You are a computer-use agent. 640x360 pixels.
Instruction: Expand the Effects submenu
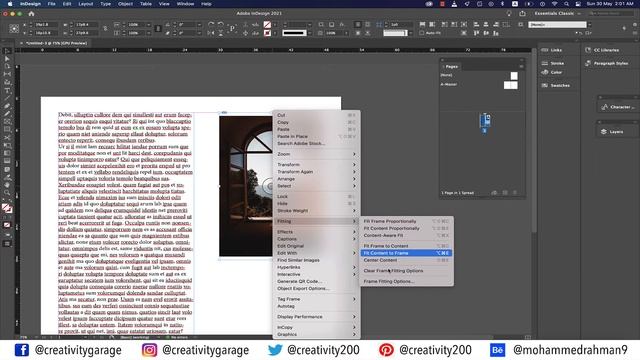(316, 232)
